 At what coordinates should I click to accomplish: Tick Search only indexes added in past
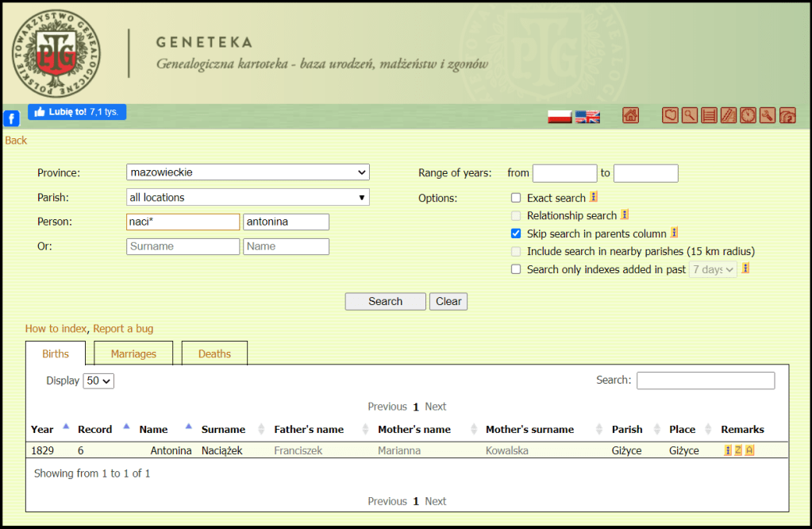[x=516, y=269]
